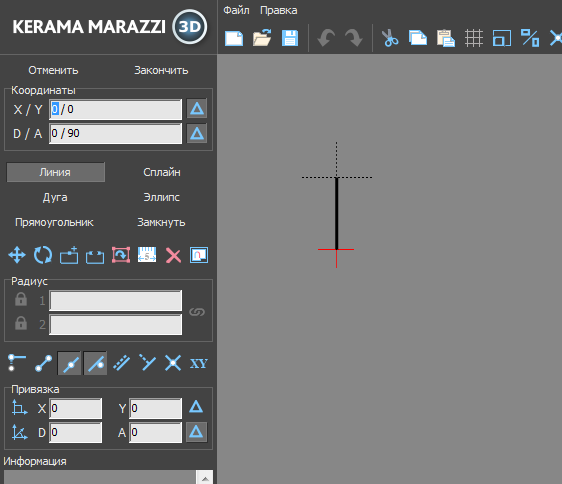The image size is (562, 484).
Task: Delete with the red X icon
Action: pyautogui.click(x=173, y=256)
